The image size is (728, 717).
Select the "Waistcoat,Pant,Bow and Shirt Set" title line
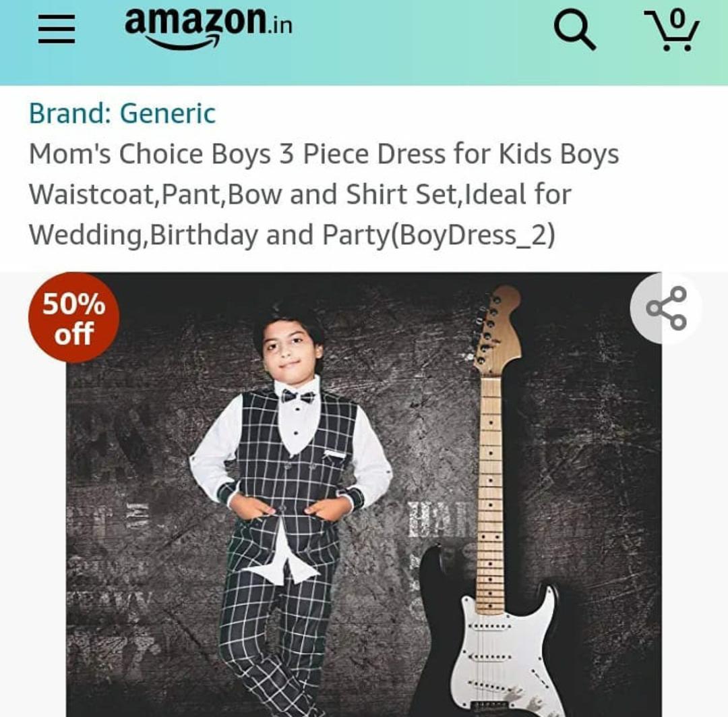click(x=300, y=194)
